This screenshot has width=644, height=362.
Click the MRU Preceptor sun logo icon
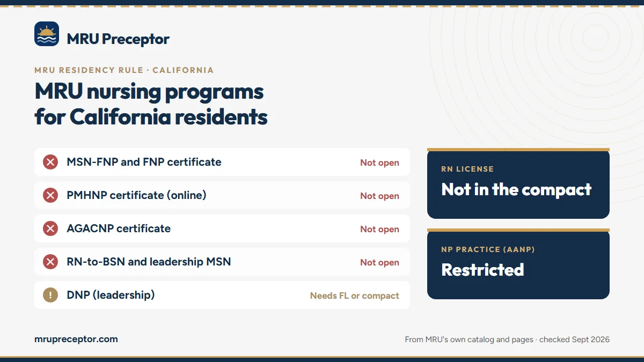(47, 34)
